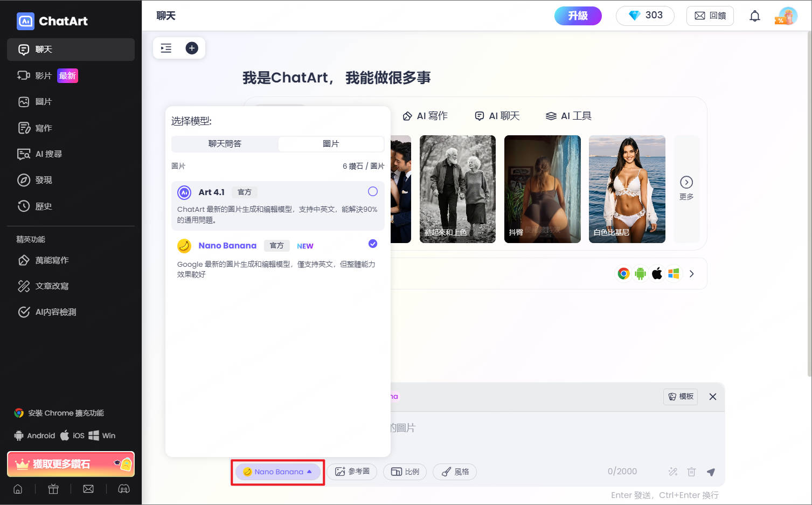Switch to the 聊天問答 tab

[x=225, y=144]
